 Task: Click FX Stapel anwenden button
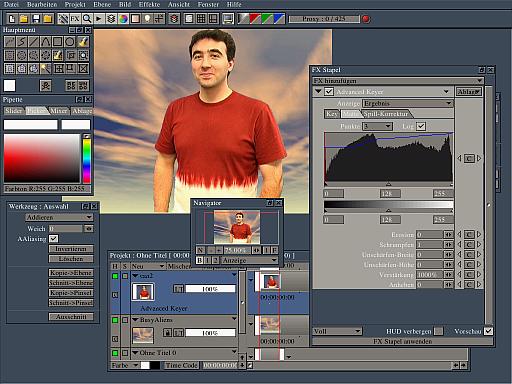(x=402, y=341)
